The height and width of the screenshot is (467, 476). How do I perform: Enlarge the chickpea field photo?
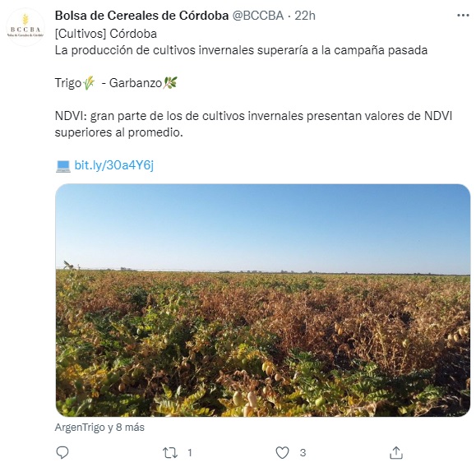click(x=263, y=300)
